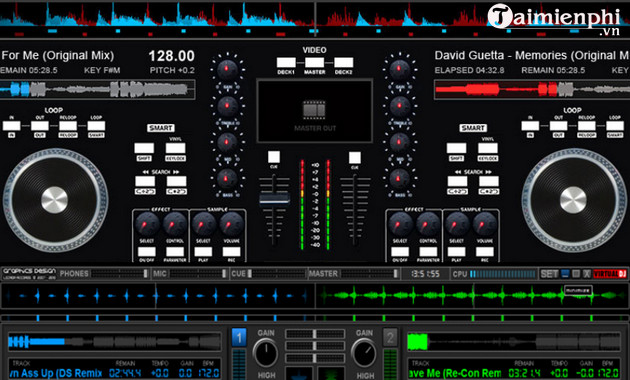Click the right deck EFFECT CONTROL knob
The width and height of the screenshot is (630, 380).
[x=428, y=224]
